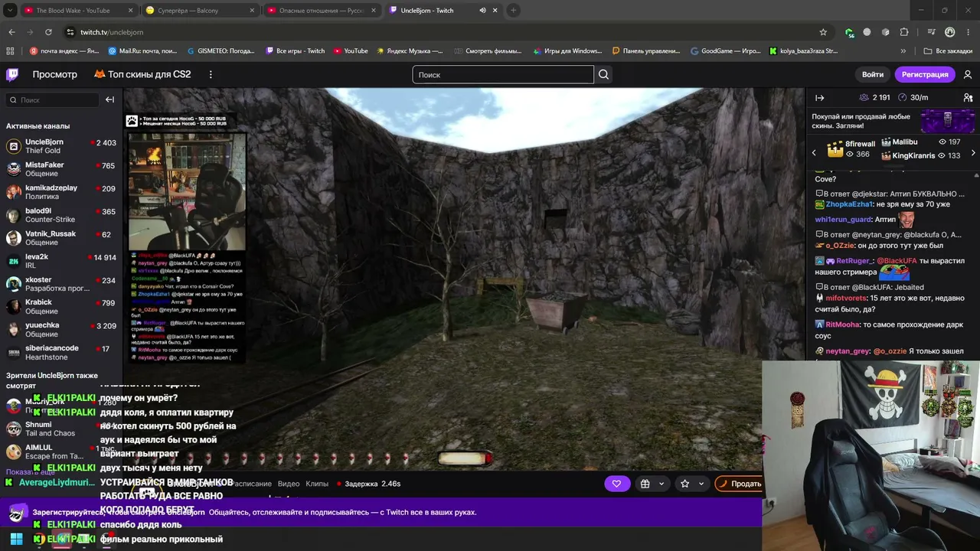The width and height of the screenshot is (980, 551).
Task: Focus the sidebar channel search field
Action: click(52, 99)
